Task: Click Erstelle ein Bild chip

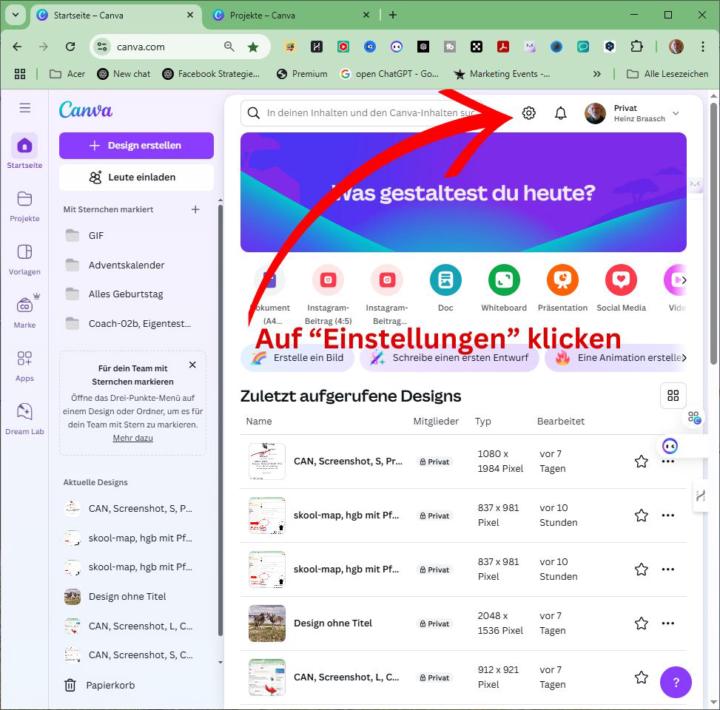Action: 297,358
